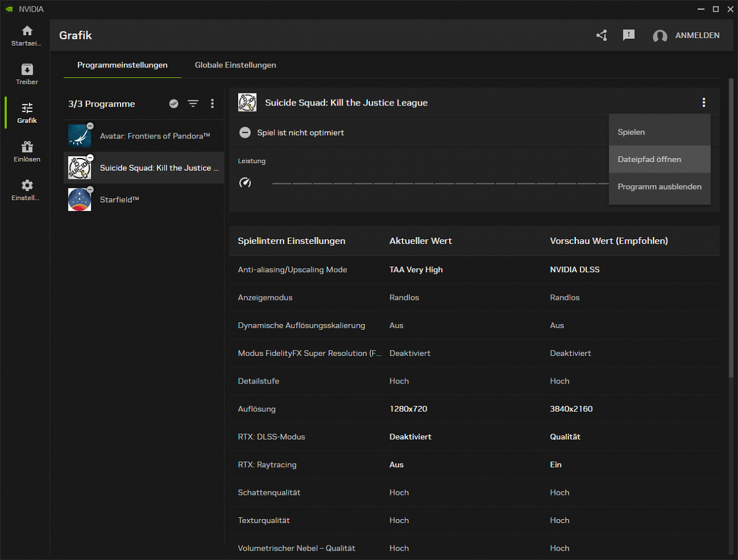Click the 'Spiel ist nicht optimiert' text
Screen dimensions: 738x560
coord(300,133)
